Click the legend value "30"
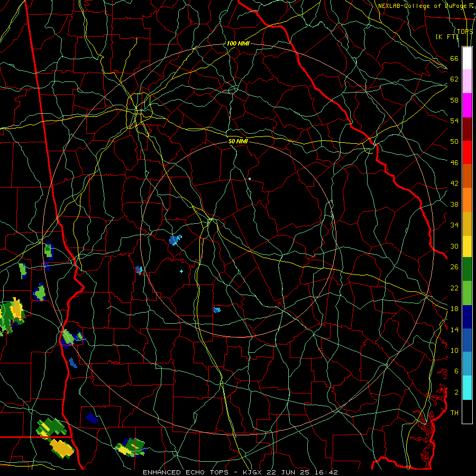 [454, 246]
